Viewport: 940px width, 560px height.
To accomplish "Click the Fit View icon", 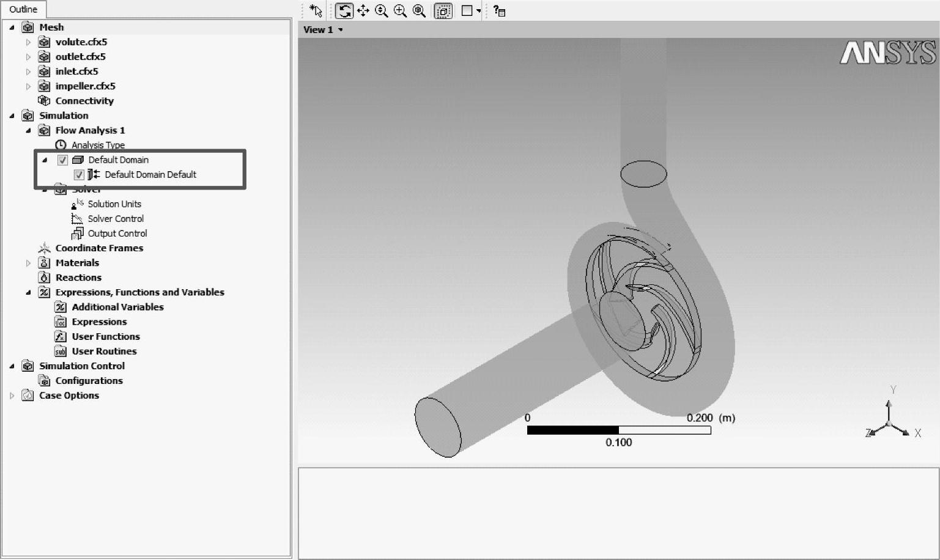I will tap(420, 11).
